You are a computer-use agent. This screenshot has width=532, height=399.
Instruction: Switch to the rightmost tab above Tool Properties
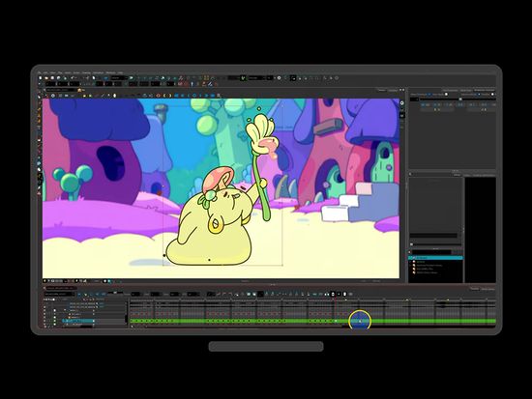485,90
